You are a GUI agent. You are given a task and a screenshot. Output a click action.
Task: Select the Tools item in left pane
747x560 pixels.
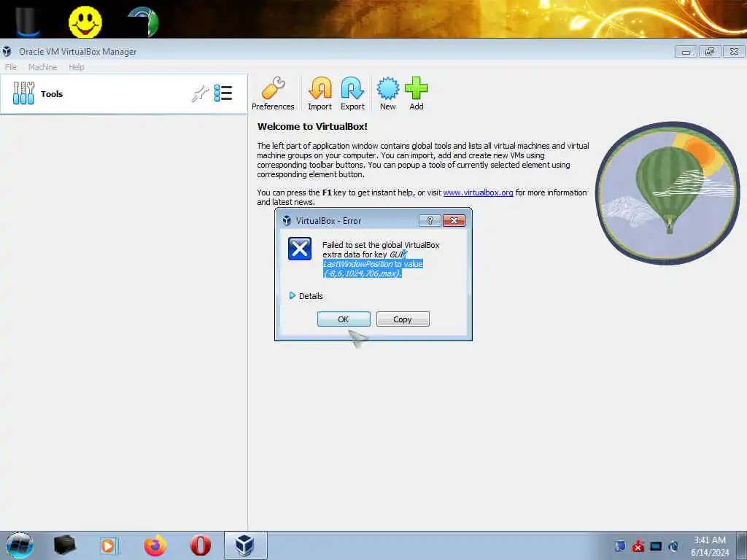point(124,94)
